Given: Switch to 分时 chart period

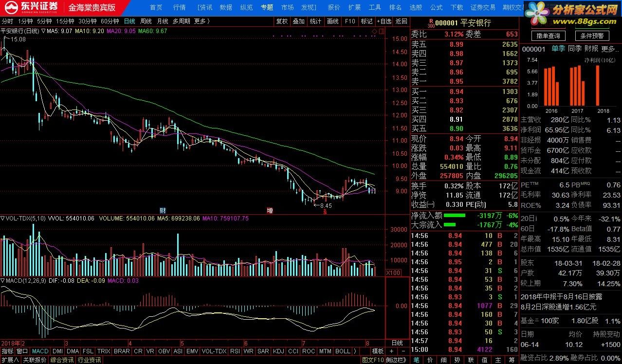Looking at the screenshot, I should [x=7, y=21].
